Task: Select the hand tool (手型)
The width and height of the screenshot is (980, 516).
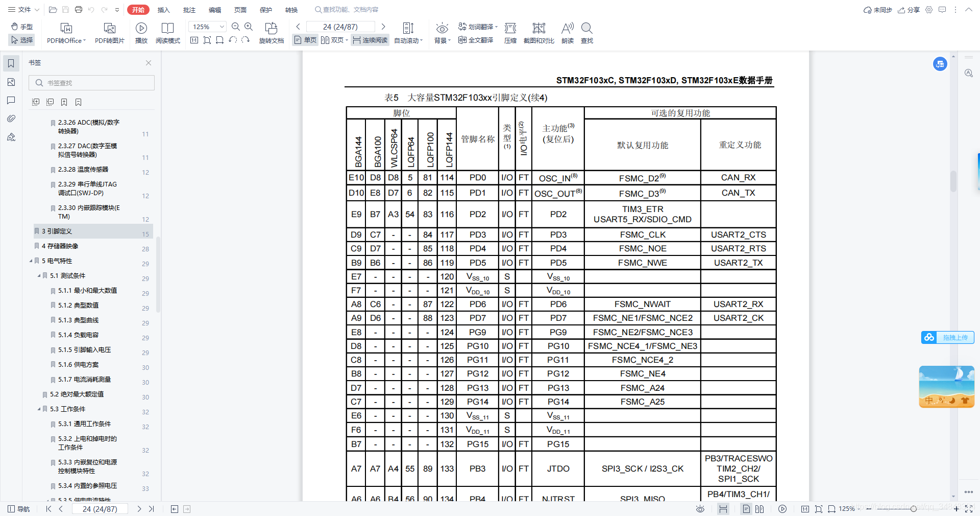Action: (21, 27)
